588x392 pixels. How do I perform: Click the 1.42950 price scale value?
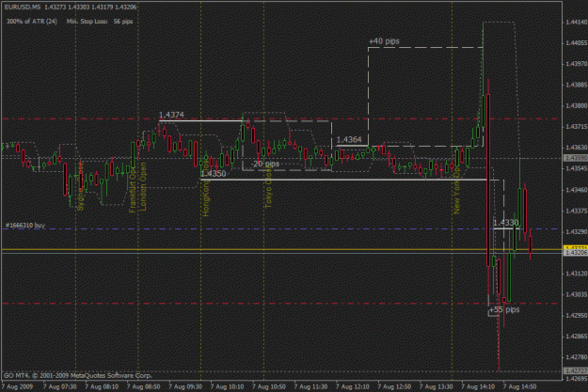576,316
